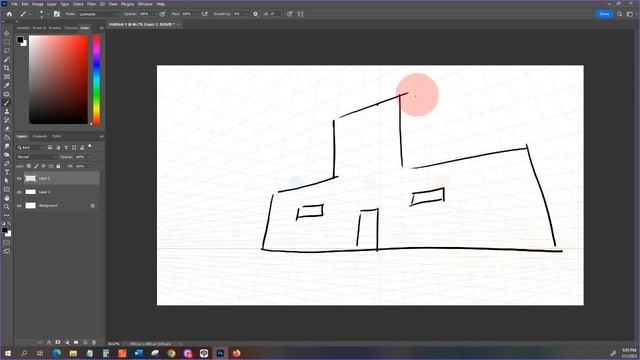
Task: Click create new layer icon
Action: pyautogui.click(x=85, y=342)
